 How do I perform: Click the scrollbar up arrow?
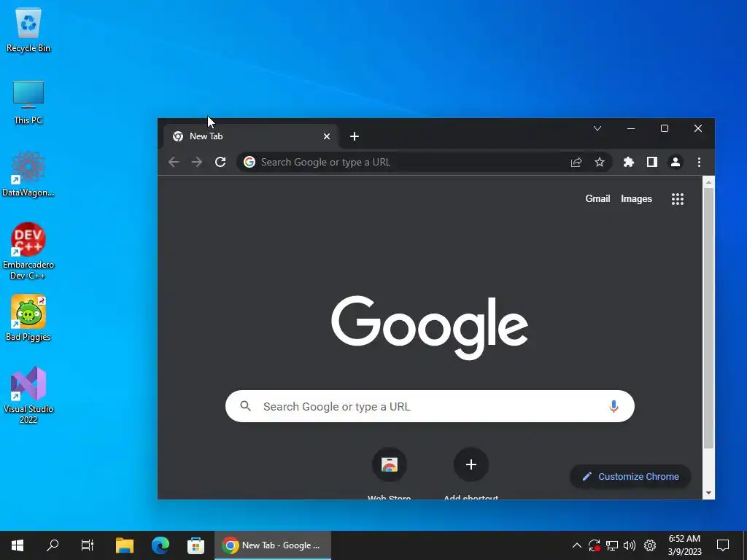tap(708, 182)
